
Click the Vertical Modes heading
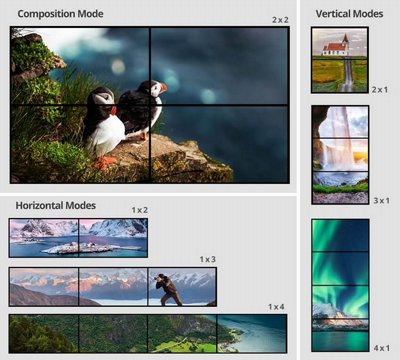349,14
